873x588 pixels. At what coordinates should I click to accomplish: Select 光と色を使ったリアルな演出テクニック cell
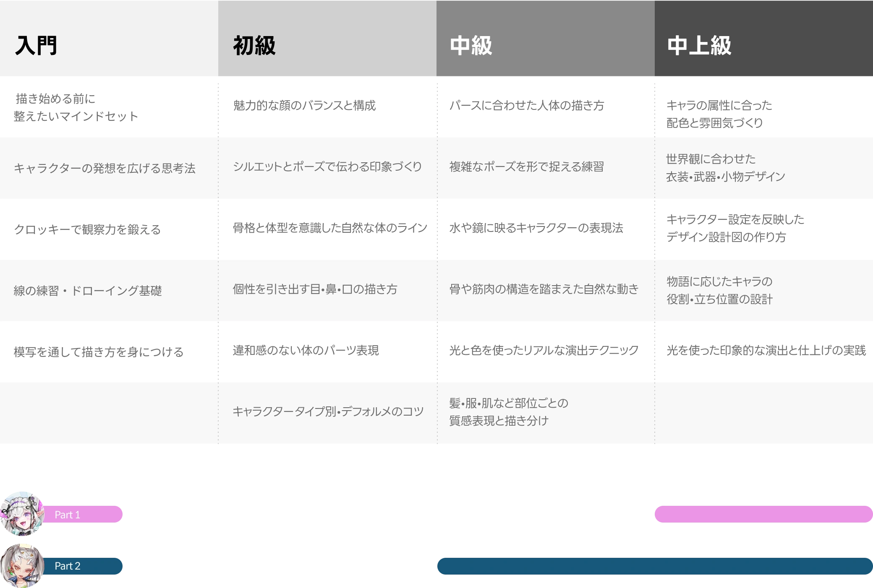click(546, 352)
